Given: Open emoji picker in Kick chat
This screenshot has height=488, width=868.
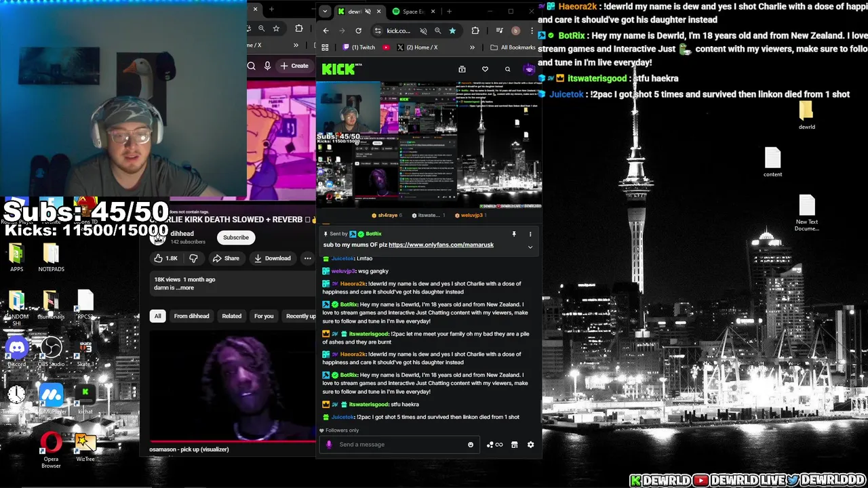Looking at the screenshot, I should point(471,445).
